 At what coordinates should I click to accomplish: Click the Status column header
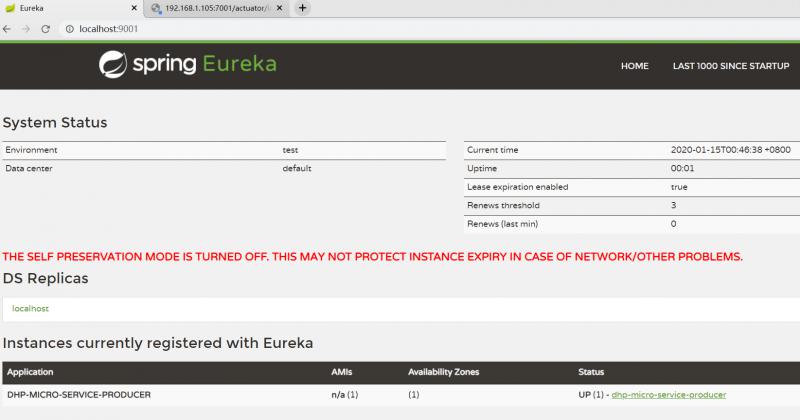pos(591,372)
